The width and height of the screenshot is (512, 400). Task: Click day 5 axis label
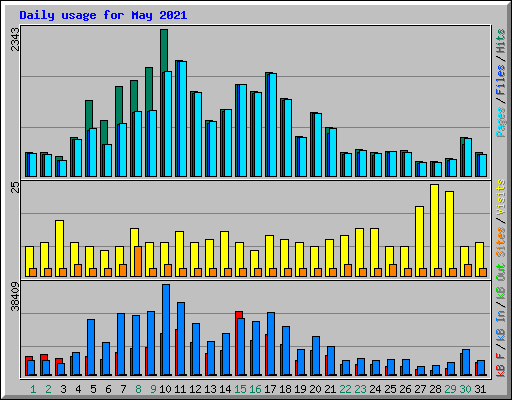(93, 389)
